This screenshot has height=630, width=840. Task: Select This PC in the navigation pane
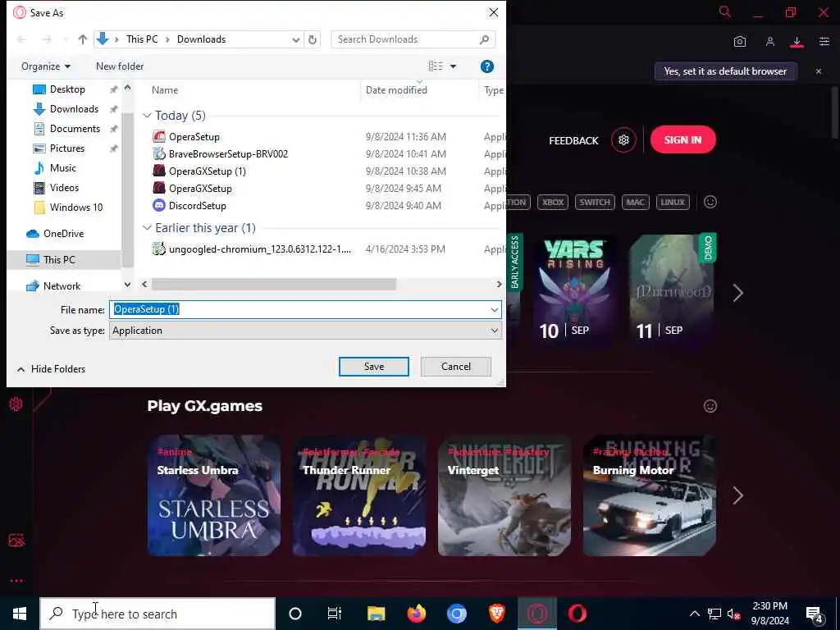[x=59, y=260]
